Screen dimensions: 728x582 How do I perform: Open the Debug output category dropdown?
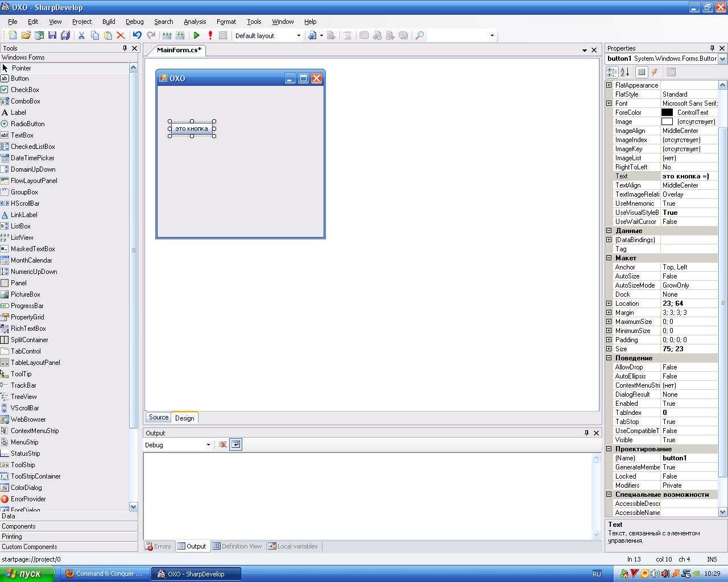[x=208, y=445]
